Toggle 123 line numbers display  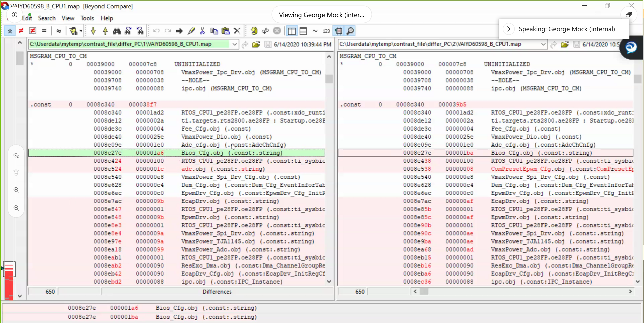point(326,31)
